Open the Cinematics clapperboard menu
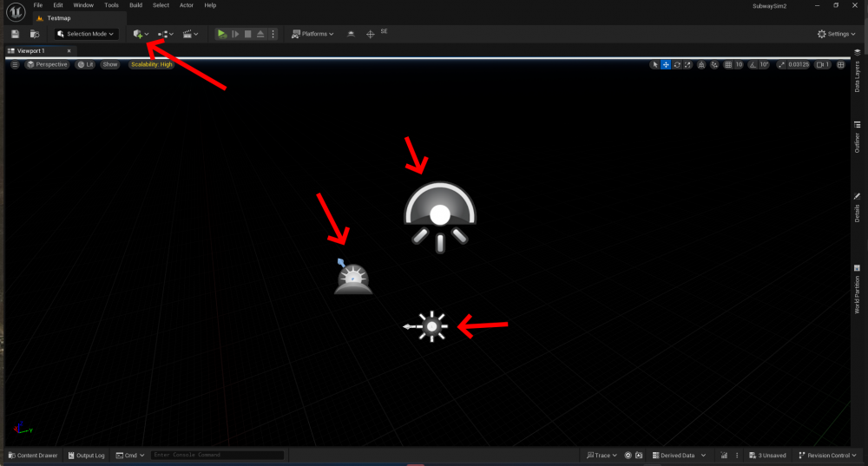Image resolution: width=868 pixels, height=466 pixels. click(190, 34)
